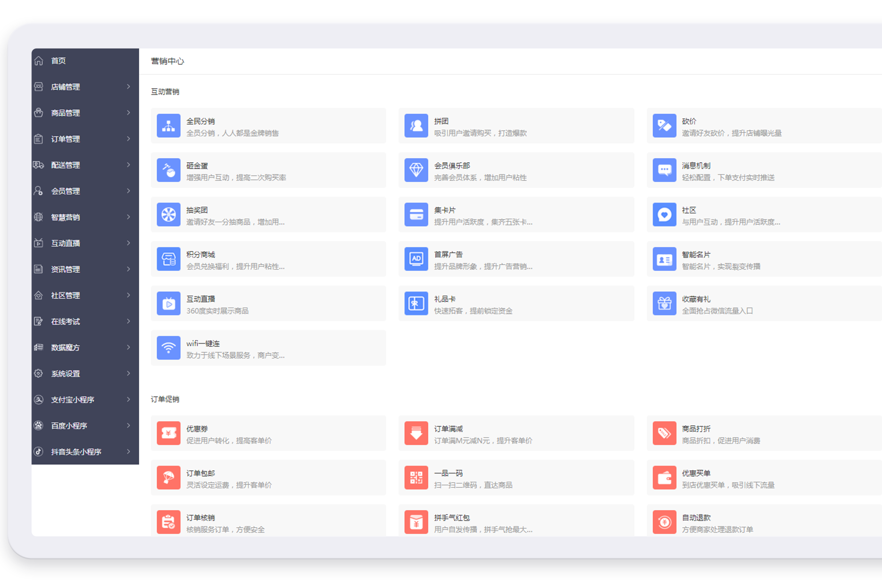This screenshot has height=588, width=882.
Task: Open 智慧营销 in the sidebar menu
Action: point(65,217)
